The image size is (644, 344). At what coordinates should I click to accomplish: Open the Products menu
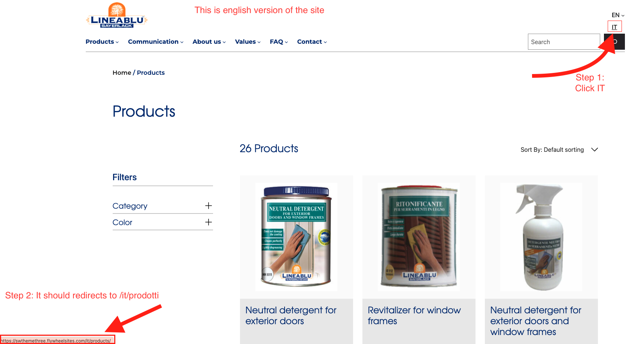tap(102, 42)
